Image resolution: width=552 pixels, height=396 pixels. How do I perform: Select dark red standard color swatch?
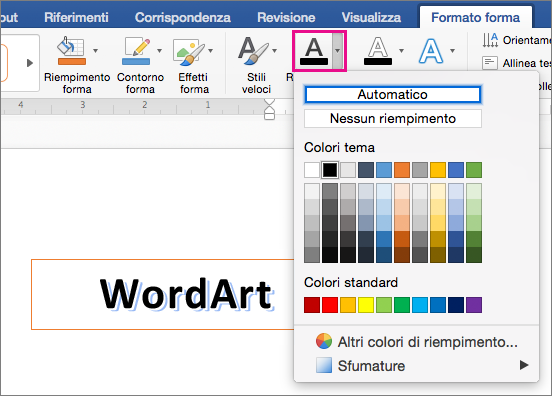pos(312,305)
